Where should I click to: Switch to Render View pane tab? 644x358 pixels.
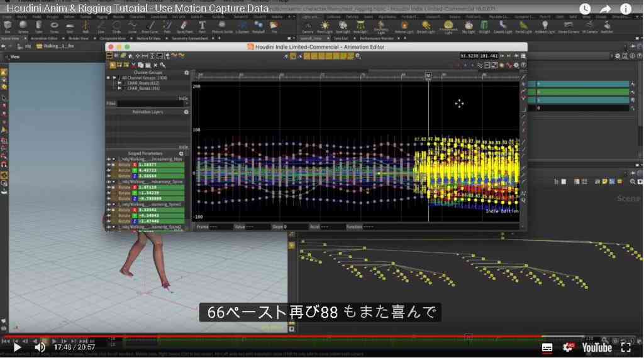point(79,38)
